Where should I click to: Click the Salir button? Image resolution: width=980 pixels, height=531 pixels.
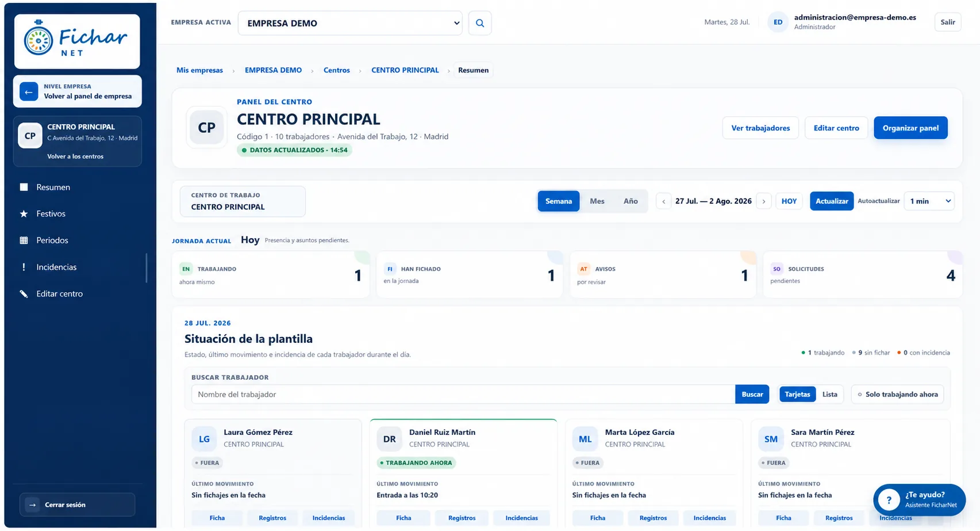pos(948,22)
